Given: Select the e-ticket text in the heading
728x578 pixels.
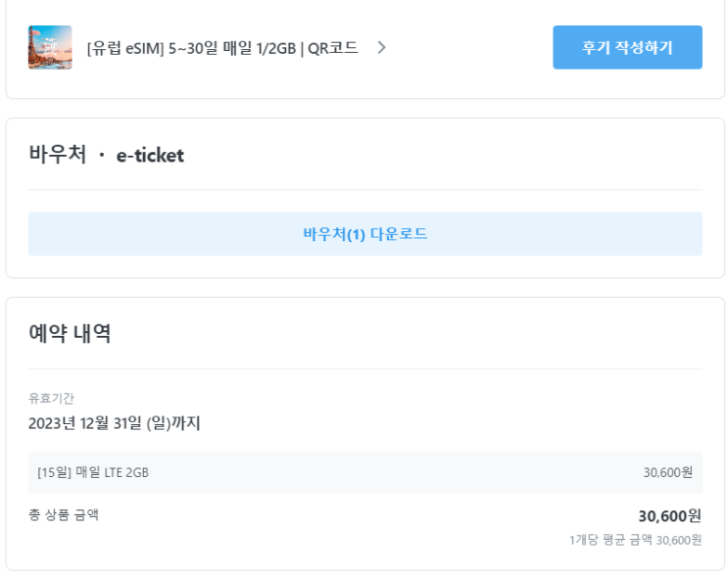Looking at the screenshot, I should [150, 155].
